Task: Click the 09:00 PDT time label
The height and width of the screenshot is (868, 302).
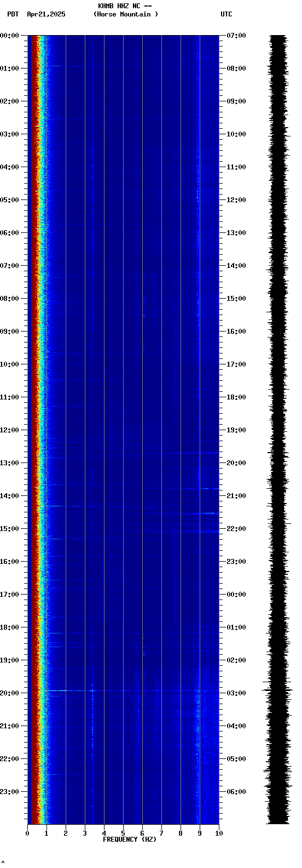Action: (9, 332)
